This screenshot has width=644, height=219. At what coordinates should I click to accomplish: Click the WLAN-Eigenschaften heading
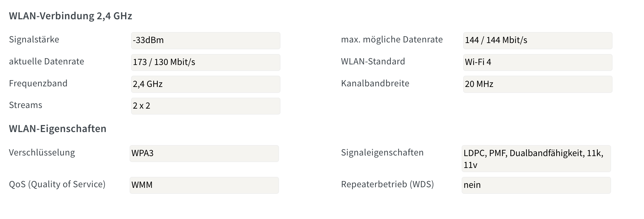point(58,129)
